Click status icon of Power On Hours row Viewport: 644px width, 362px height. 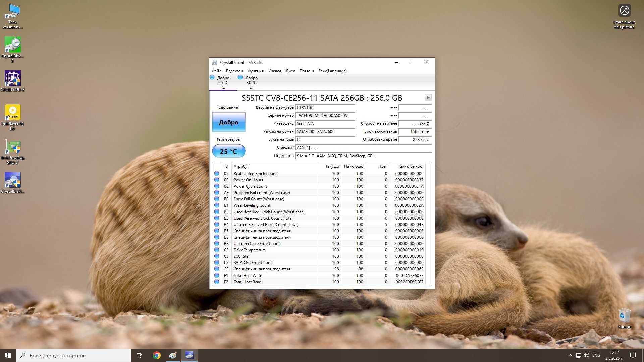point(217,180)
